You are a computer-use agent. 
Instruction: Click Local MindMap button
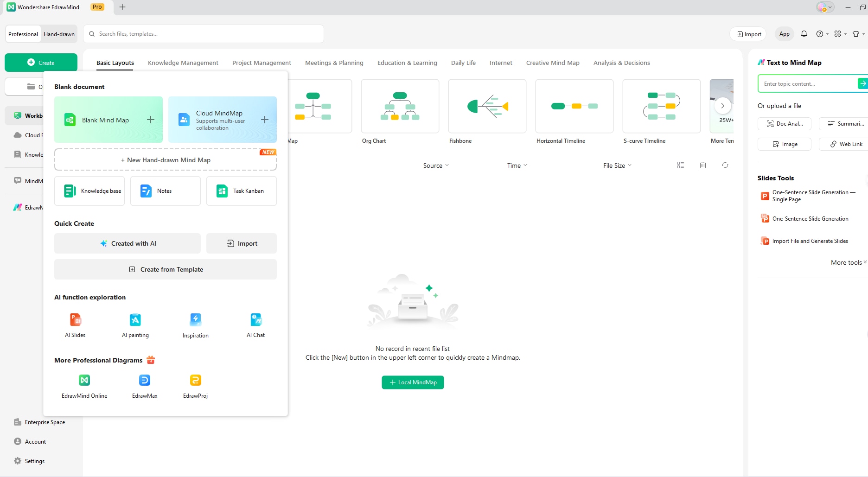pyautogui.click(x=413, y=382)
